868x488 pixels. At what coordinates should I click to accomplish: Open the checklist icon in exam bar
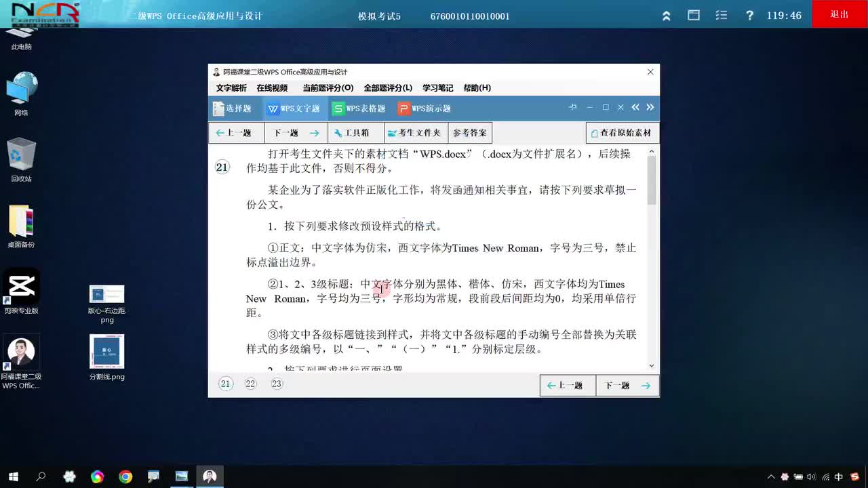[x=722, y=15]
